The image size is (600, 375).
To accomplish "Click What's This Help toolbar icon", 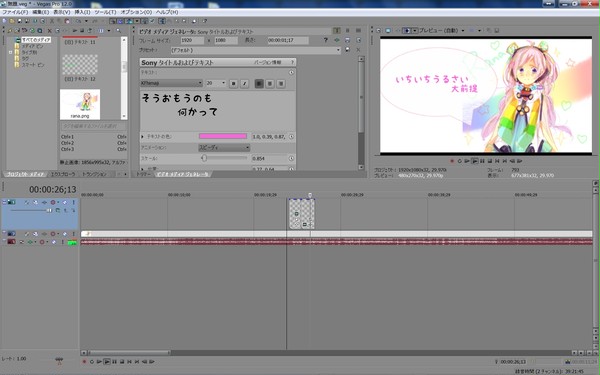I will tap(204, 21).
